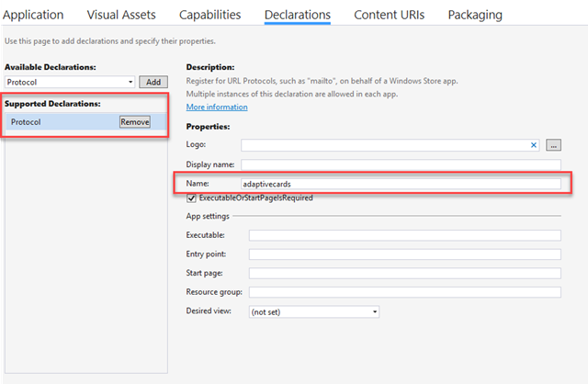Toggle ExecutableOrStartPageIsRequired checkbox
The height and width of the screenshot is (384, 588).
coord(191,198)
